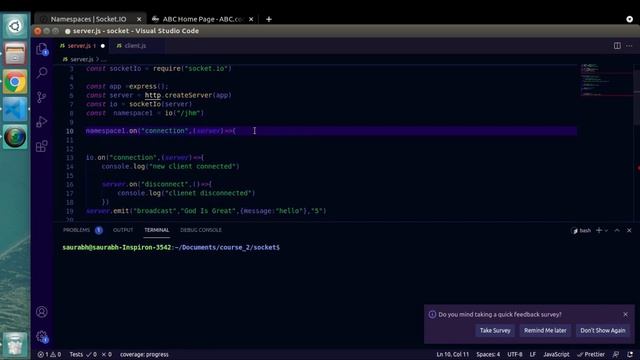The width and height of the screenshot is (640, 360).
Task: Click the server.js breadcrumb item
Action: (81, 59)
